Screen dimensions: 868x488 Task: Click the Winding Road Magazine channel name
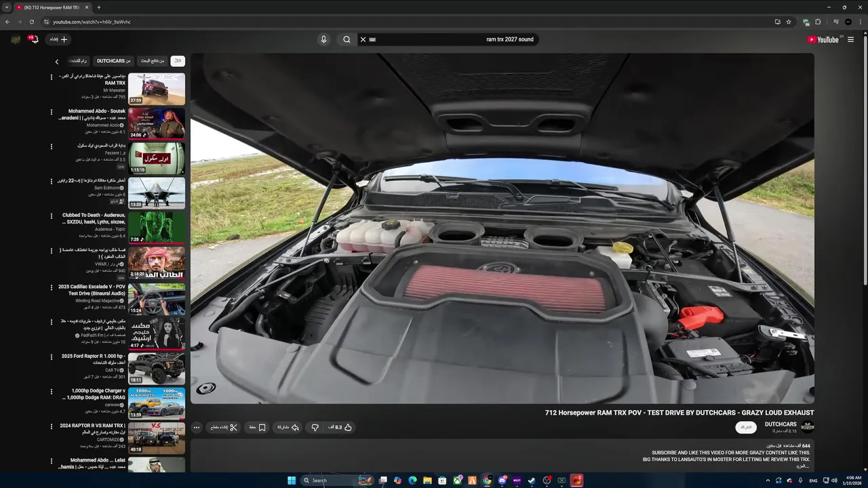click(98, 300)
